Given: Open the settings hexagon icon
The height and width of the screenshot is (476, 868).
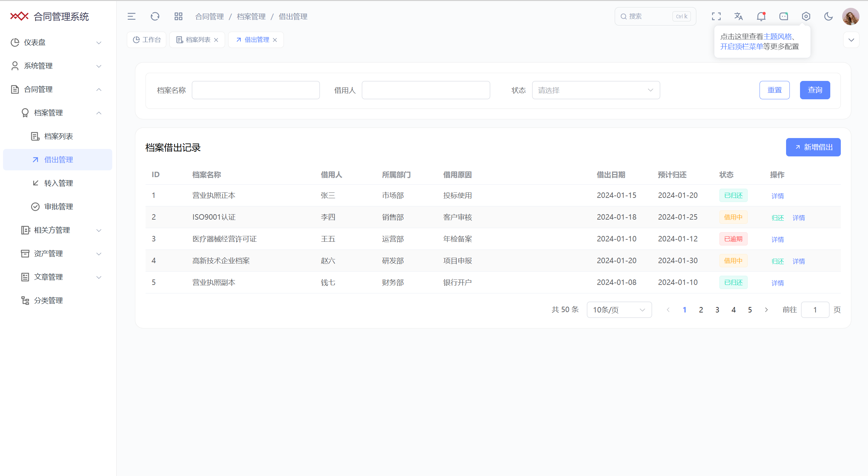Looking at the screenshot, I should pyautogui.click(x=806, y=16).
